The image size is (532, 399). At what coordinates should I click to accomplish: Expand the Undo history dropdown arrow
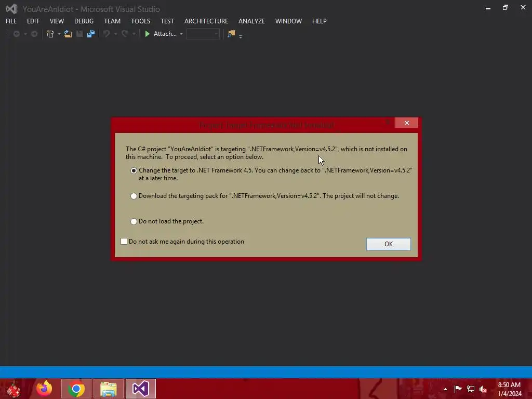point(116,34)
